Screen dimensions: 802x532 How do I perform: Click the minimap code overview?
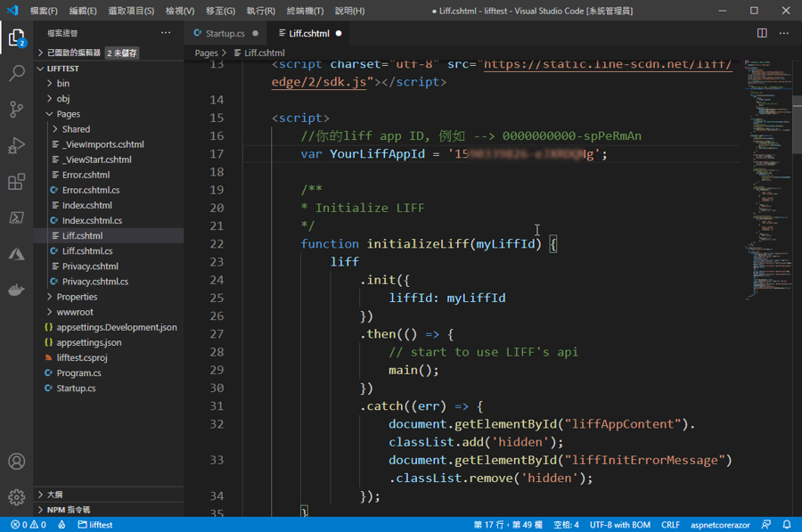763,178
